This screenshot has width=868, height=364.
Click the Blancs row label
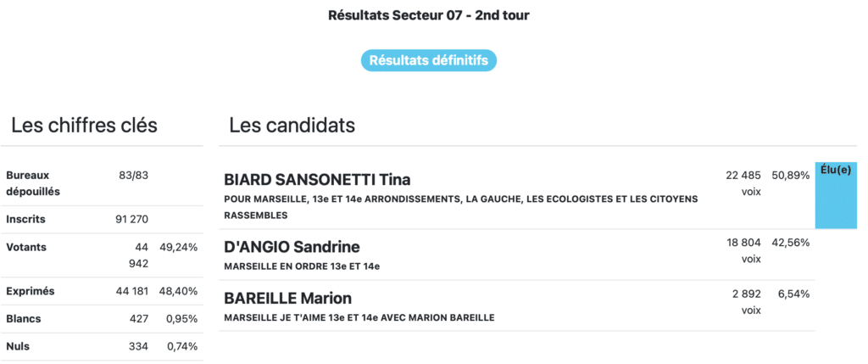[24, 319]
